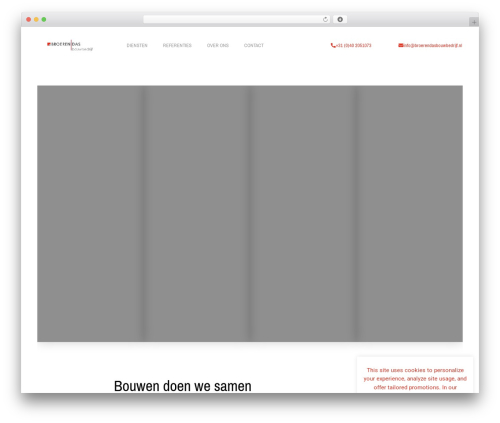The width and height of the screenshot is (500, 423).
Task: Click the red phone icon
Action: (x=333, y=45)
